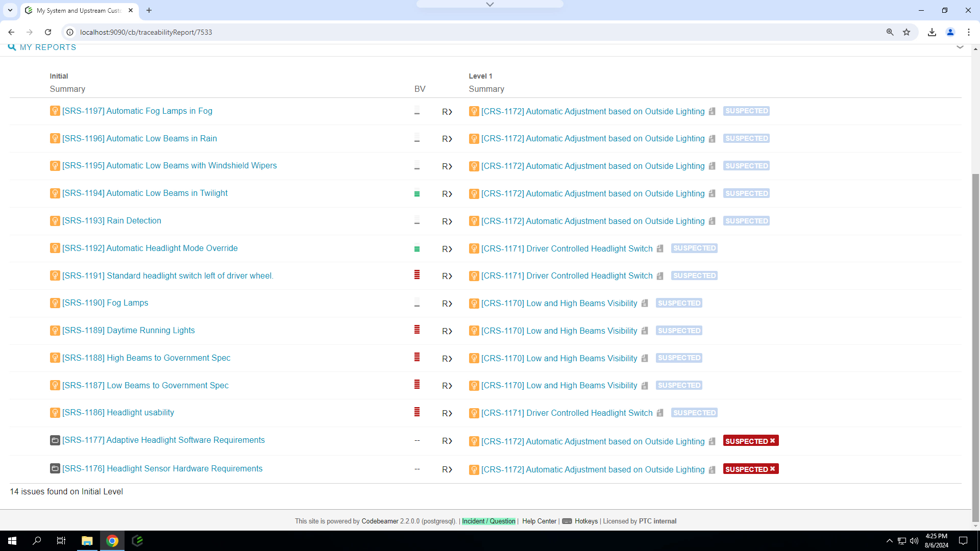Click the page vertical scrollbar thumb

pyautogui.click(x=975, y=347)
